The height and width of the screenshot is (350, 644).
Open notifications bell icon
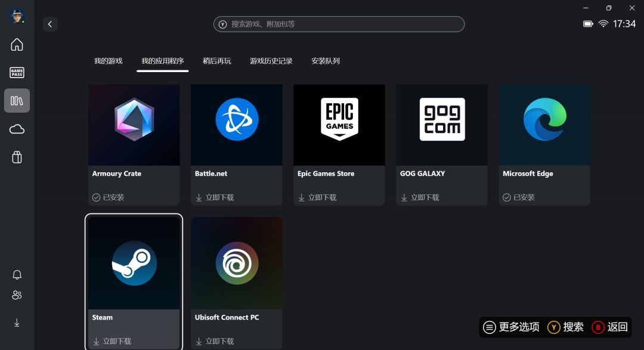[x=17, y=274]
